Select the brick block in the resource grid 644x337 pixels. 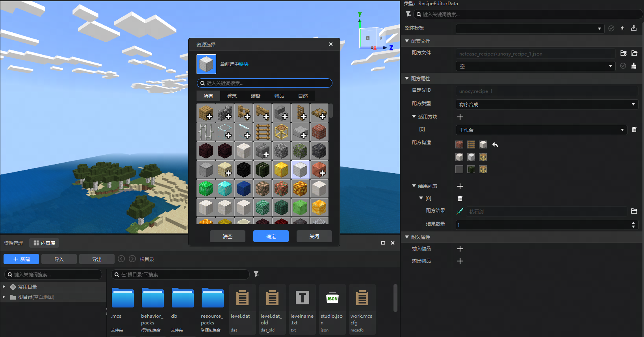pyautogui.click(x=319, y=132)
